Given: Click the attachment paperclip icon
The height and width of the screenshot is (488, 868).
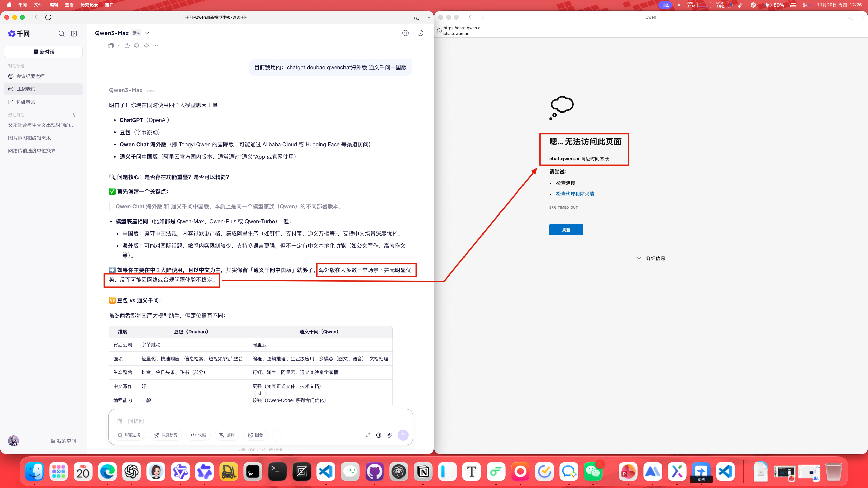Looking at the screenshot, I should [390, 435].
